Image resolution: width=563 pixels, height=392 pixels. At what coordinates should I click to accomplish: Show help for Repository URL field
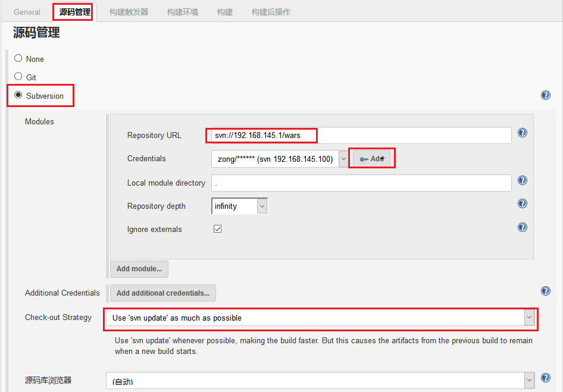click(x=522, y=133)
